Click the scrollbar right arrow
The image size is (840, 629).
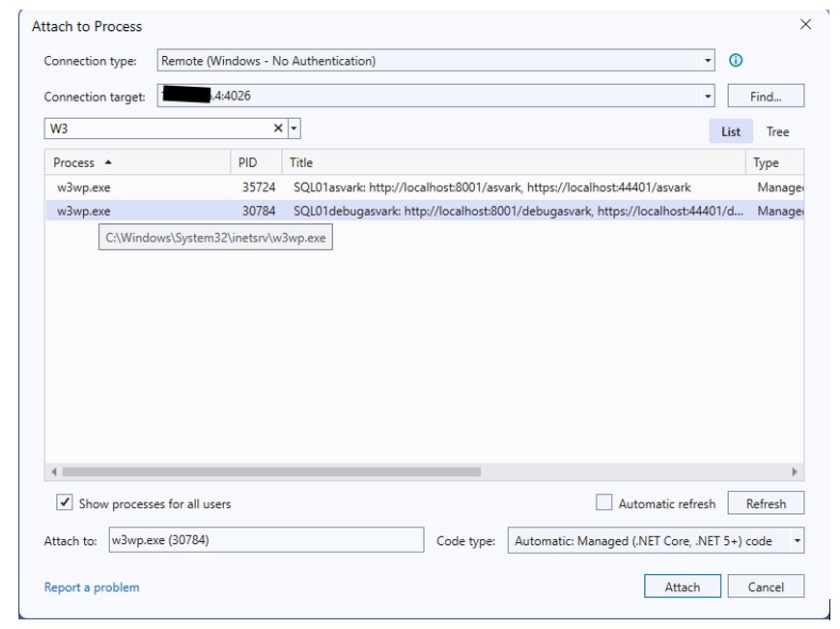[x=795, y=472]
